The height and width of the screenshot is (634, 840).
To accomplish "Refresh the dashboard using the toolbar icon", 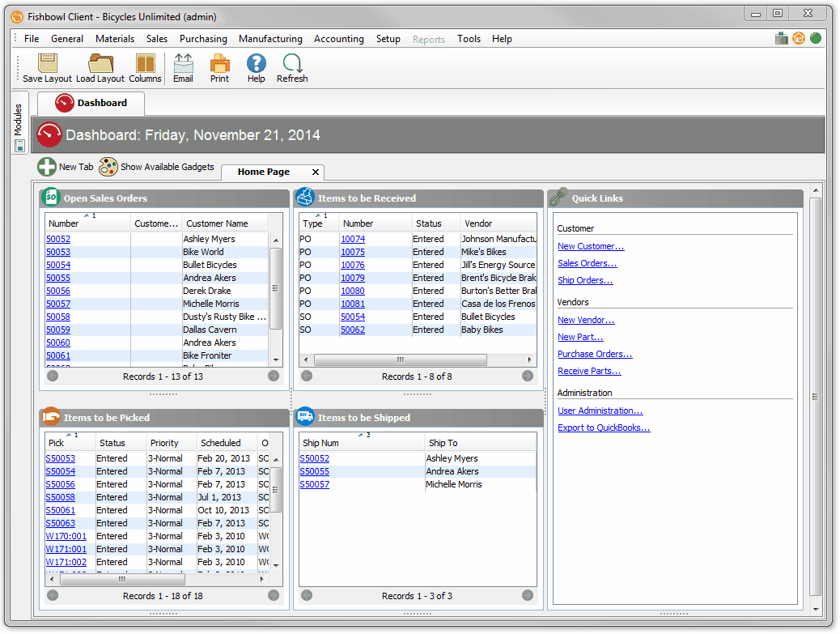I will pos(292,63).
